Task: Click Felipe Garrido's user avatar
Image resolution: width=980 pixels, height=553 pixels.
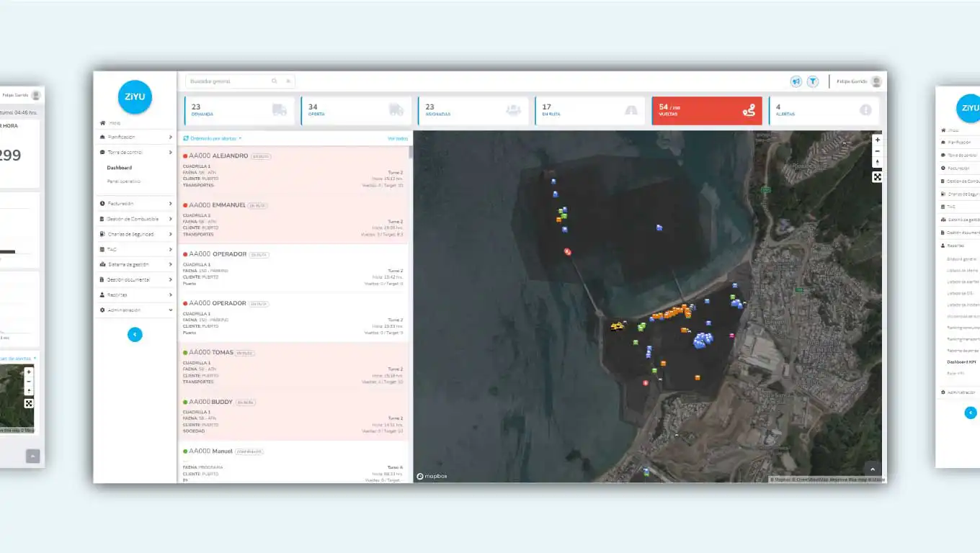Action: coord(876,81)
